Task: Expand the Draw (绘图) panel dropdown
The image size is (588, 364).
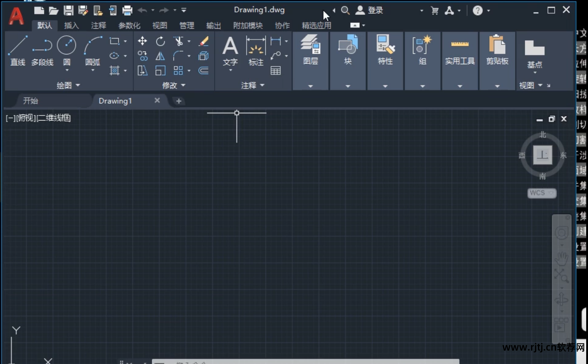Action: [68, 85]
